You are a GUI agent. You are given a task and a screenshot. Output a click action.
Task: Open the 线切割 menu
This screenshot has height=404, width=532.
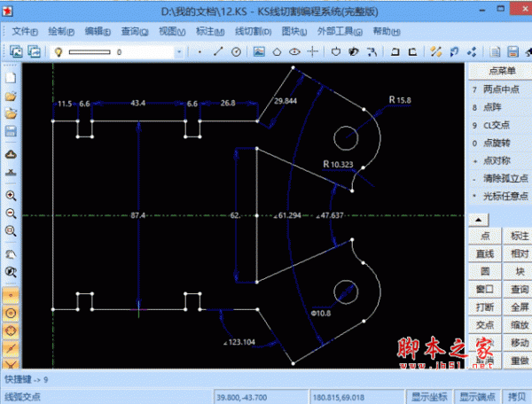[x=253, y=31]
